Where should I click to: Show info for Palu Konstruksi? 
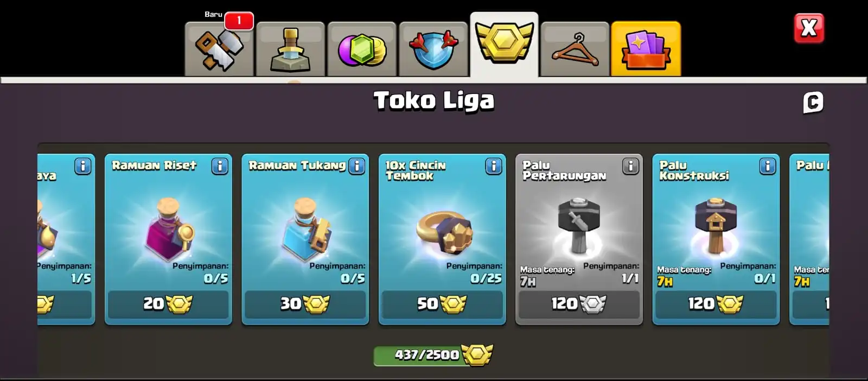pyautogui.click(x=767, y=166)
